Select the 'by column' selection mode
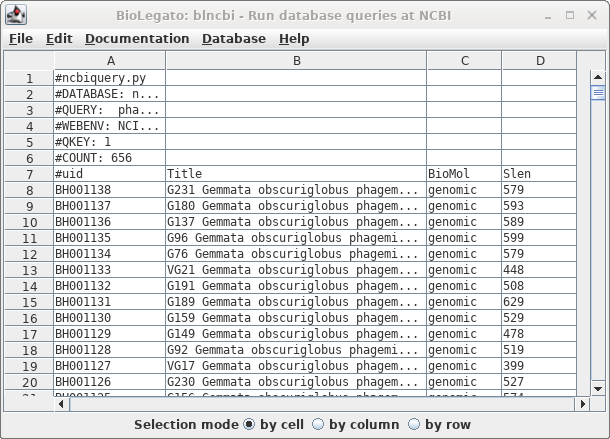 coord(318,424)
